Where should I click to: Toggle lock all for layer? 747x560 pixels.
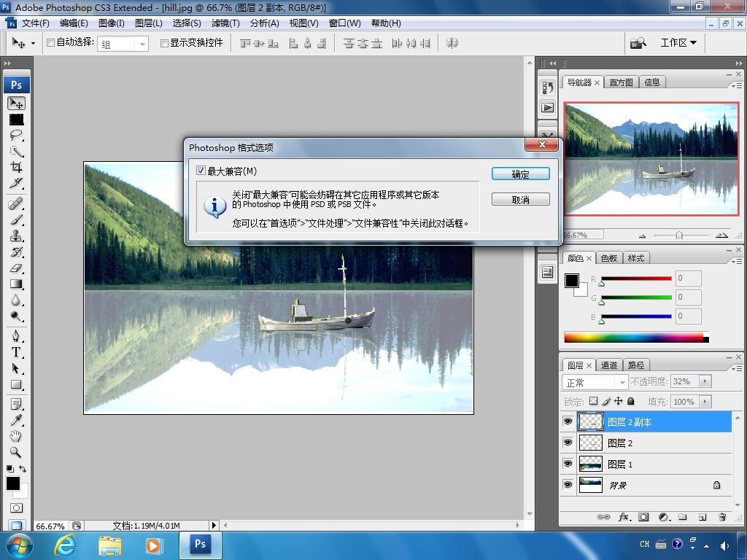(631, 401)
